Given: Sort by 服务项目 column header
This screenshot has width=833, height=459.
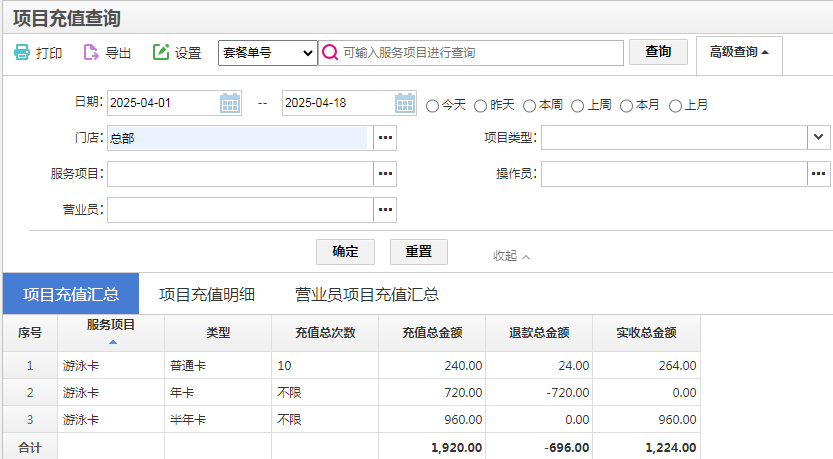Looking at the screenshot, I should 111,331.
